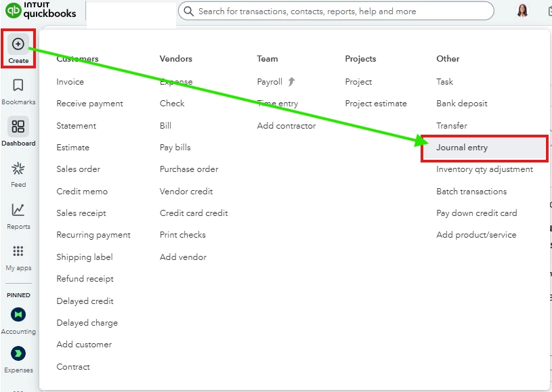Open My apps grid icon
552x392 pixels.
tap(18, 251)
